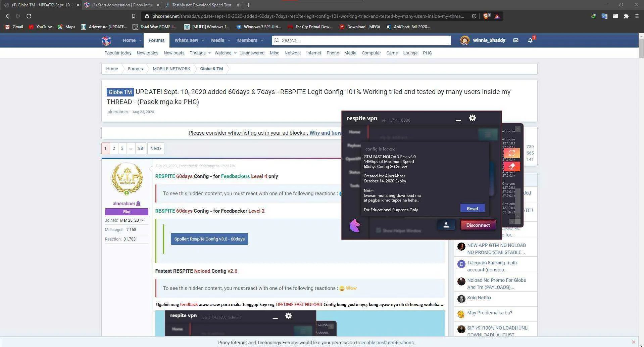644x347 pixels.
Task: Open the respite vpn settings gear
Action: (472, 118)
